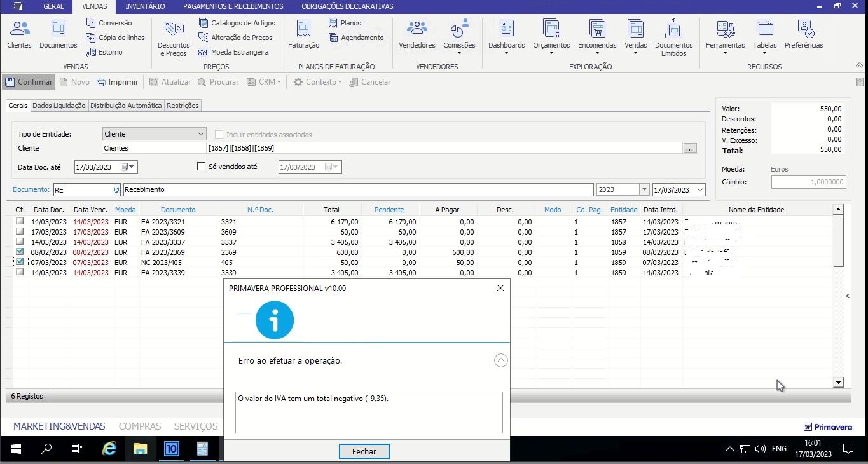Open Internet Explorer from taskbar
Screen dimensions: 868x464
click(x=109, y=449)
